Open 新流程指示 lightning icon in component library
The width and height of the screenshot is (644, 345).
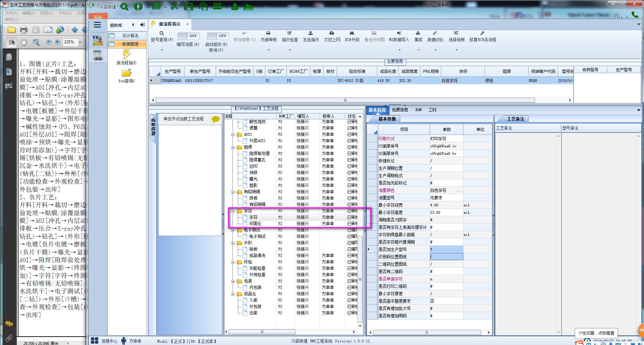[126, 54]
